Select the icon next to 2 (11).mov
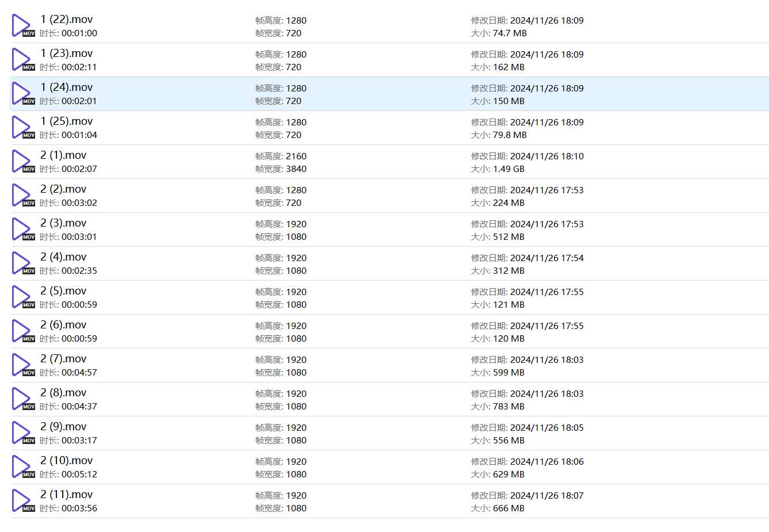Image resolution: width=769 pixels, height=532 pixels. (22, 501)
